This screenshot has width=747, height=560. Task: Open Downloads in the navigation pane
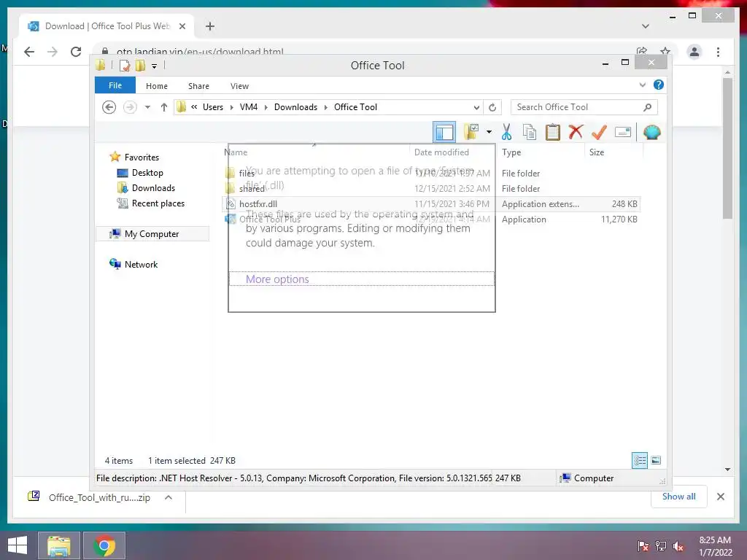point(153,187)
